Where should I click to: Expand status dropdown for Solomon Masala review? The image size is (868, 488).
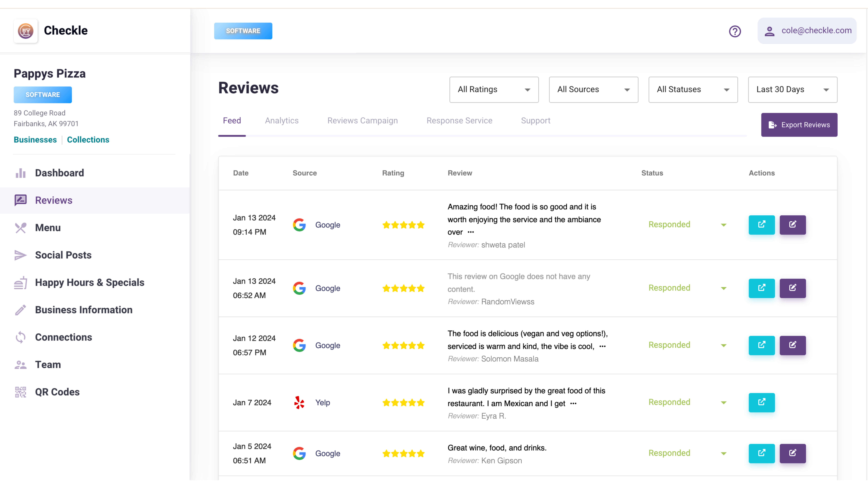click(x=723, y=346)
